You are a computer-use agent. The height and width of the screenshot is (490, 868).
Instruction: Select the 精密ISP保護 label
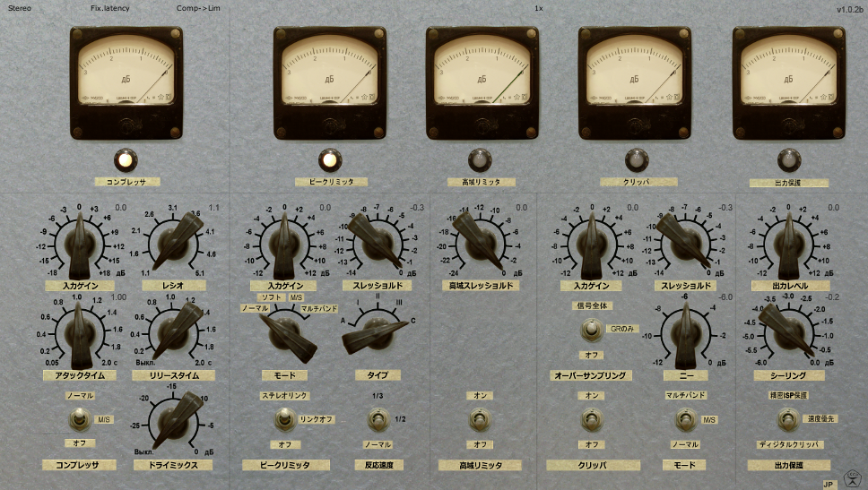click(x=788, y=395)
